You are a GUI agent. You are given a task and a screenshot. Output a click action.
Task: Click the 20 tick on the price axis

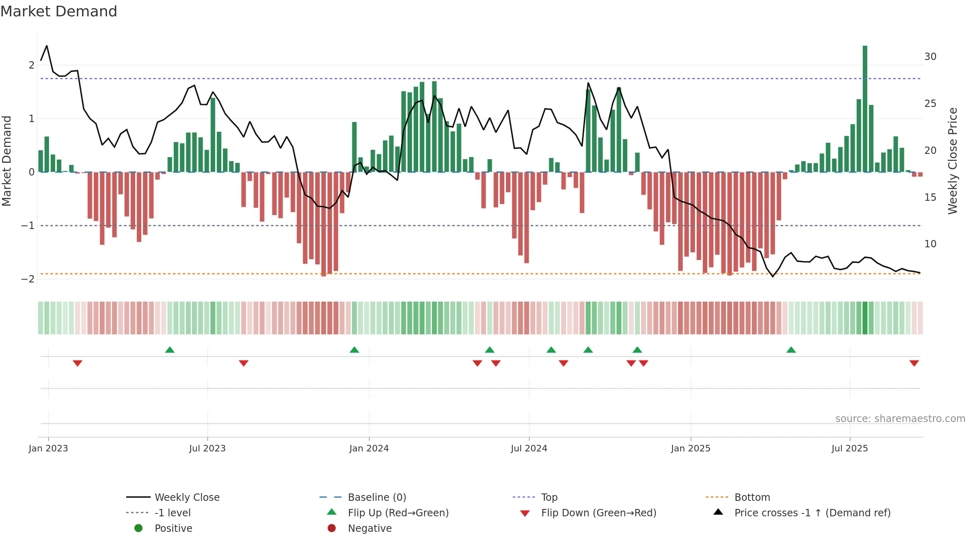pos(930,150)
